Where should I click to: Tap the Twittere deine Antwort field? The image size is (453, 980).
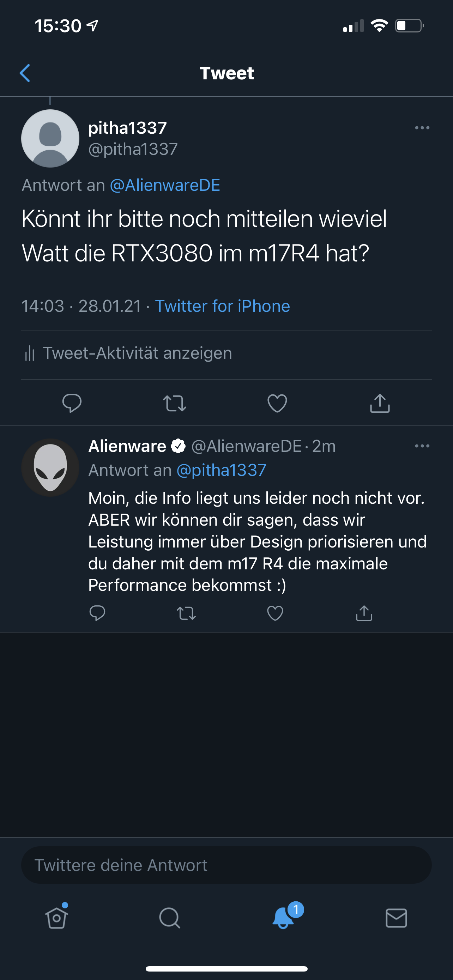pyautogui.click(x=226, y=865)
